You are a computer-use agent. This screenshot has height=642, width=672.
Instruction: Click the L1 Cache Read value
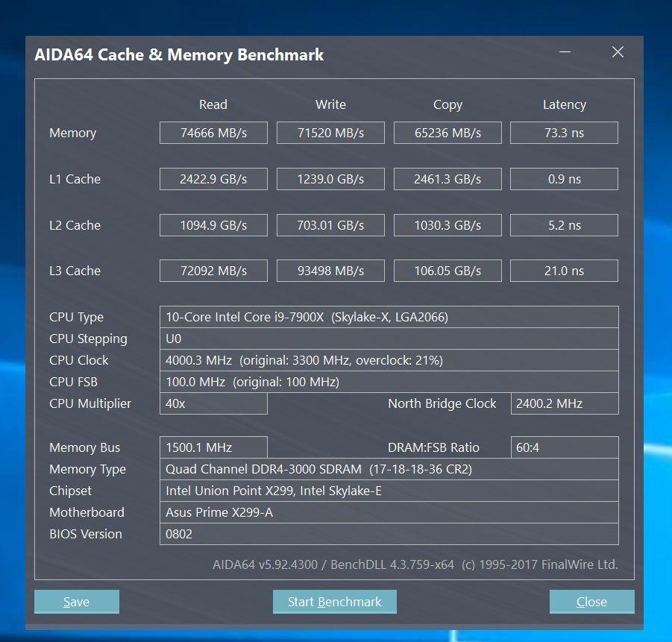pos(213,179)
